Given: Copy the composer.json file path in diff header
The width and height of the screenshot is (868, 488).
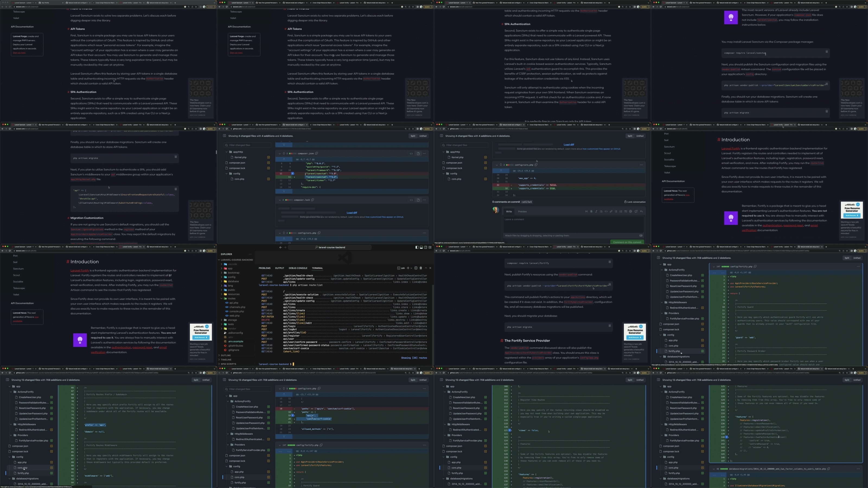Looking at the screenshot, I should point(316,153).
